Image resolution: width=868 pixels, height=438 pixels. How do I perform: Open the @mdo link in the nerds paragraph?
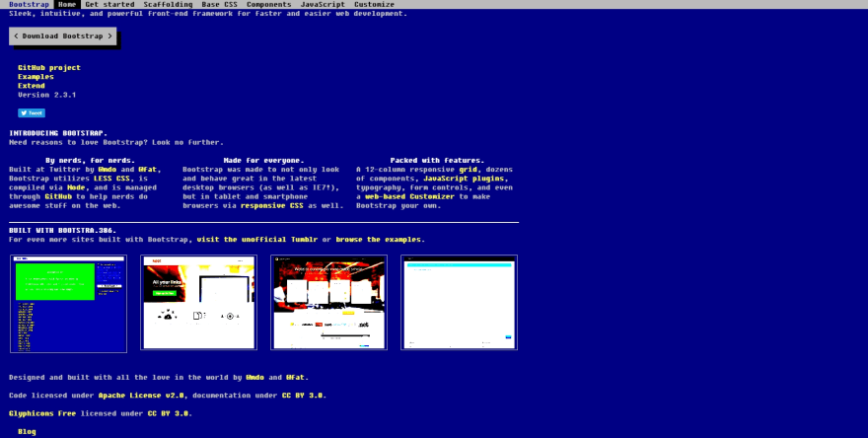tap(108, 170)
